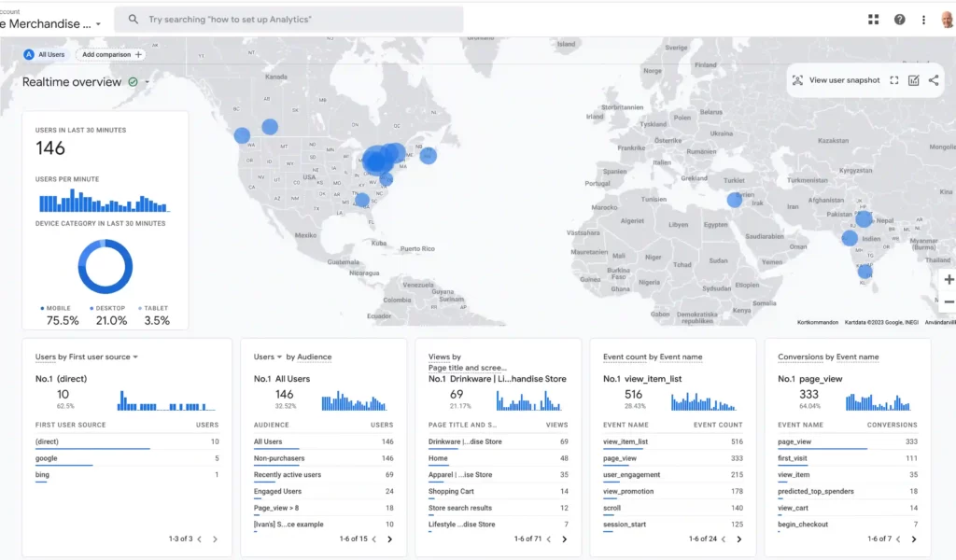
Task: Open the three-dot more options menu
Action: coord(923,20)
